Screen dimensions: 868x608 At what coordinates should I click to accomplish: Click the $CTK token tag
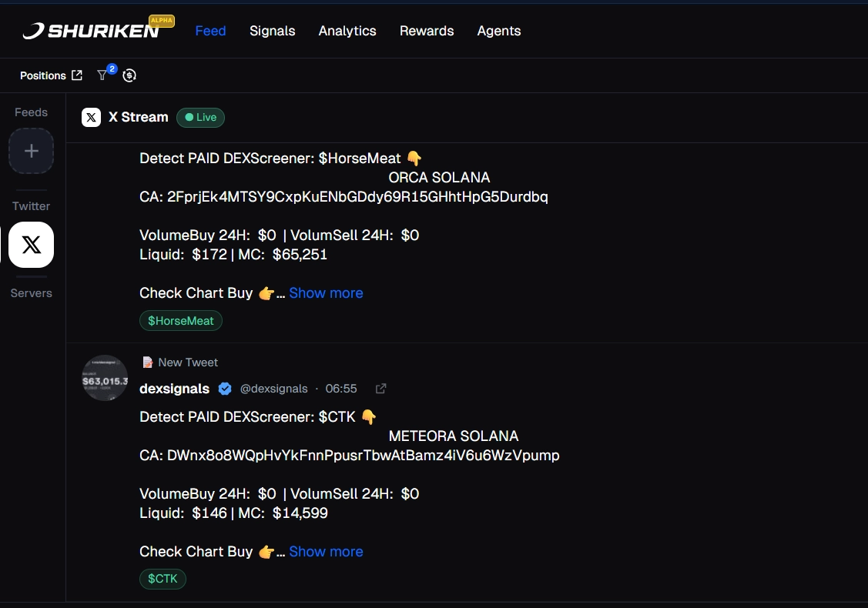tap(163, 578)
